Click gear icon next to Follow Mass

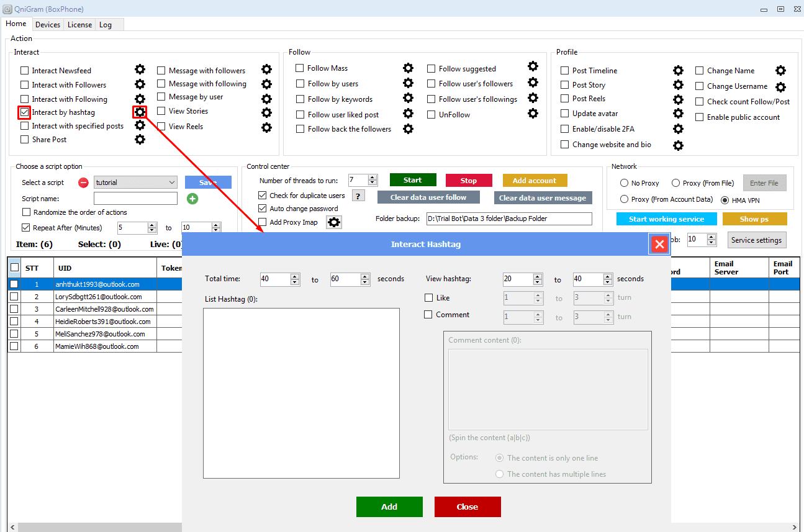pos(408,68)
